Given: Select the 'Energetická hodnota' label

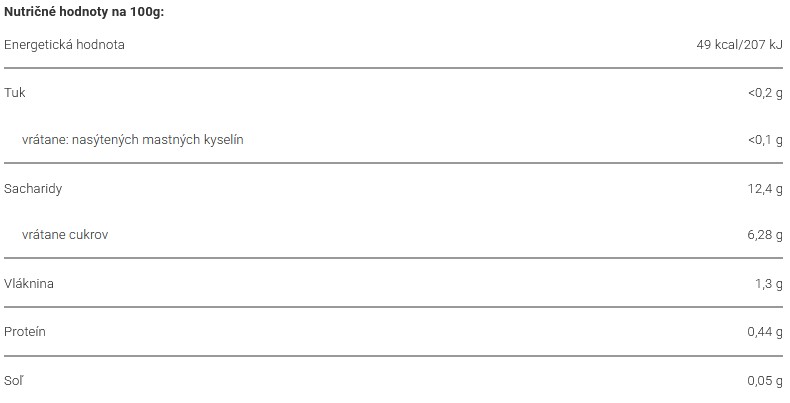Looking at the screenshot, I should click(64, 45).
